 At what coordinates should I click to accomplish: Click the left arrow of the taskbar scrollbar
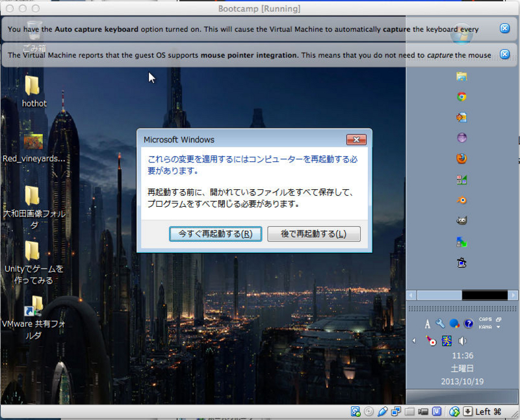(x=410, y=295)
